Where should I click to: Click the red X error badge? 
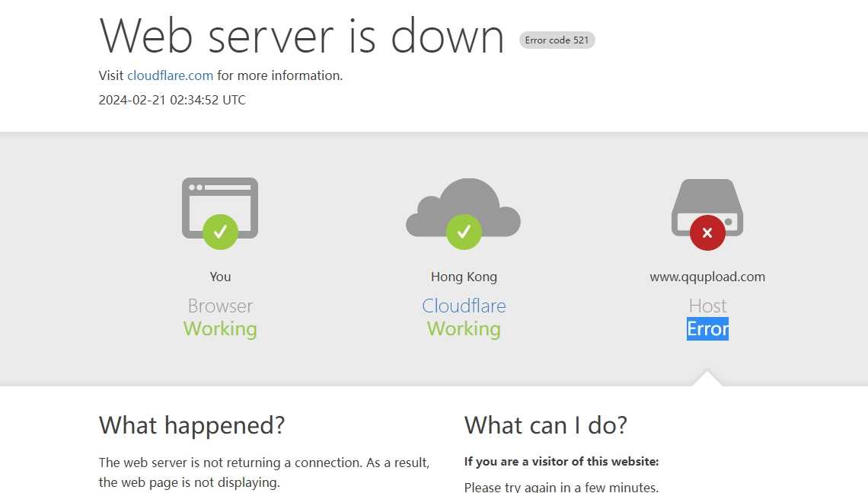(x=707, y=232)
